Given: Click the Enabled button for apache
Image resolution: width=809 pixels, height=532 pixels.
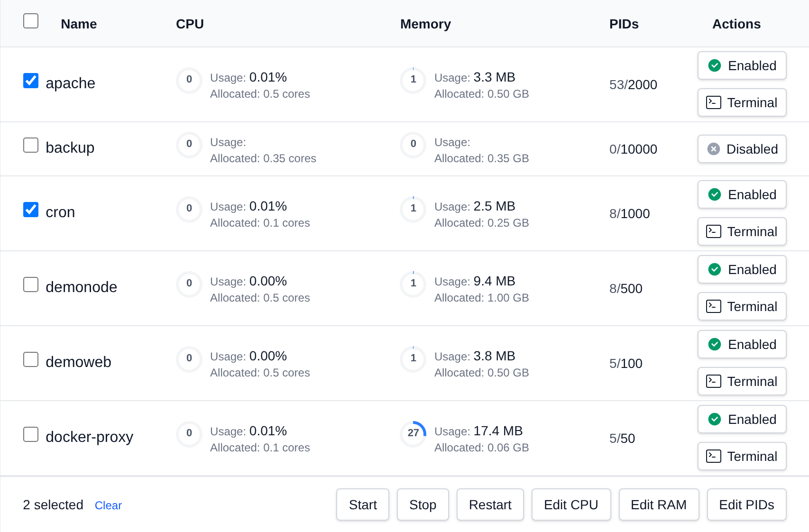Looking at the screenshot, I should tap(742, 65).
